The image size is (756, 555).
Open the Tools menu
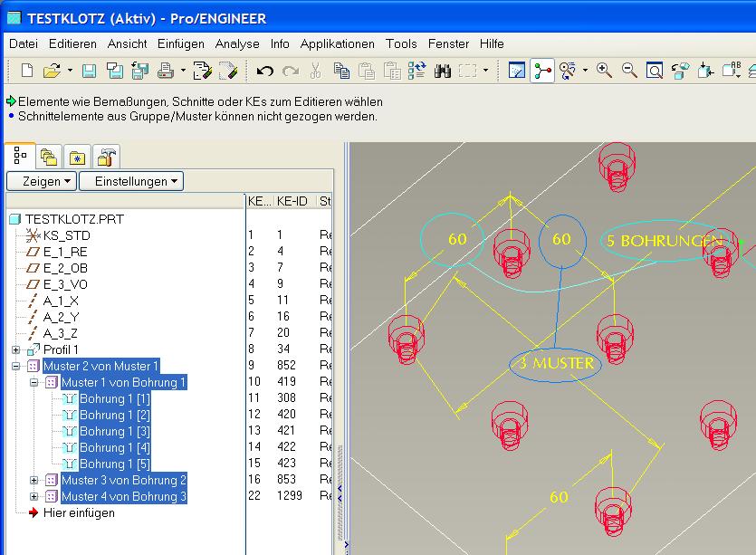[401, 43]
